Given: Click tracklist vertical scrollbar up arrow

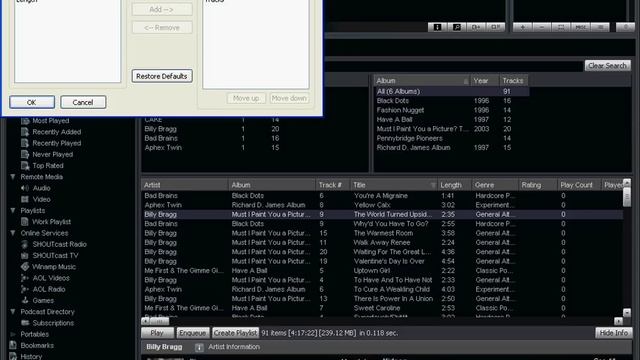Looking at the screenshot, I should click(x=627, y=183).
